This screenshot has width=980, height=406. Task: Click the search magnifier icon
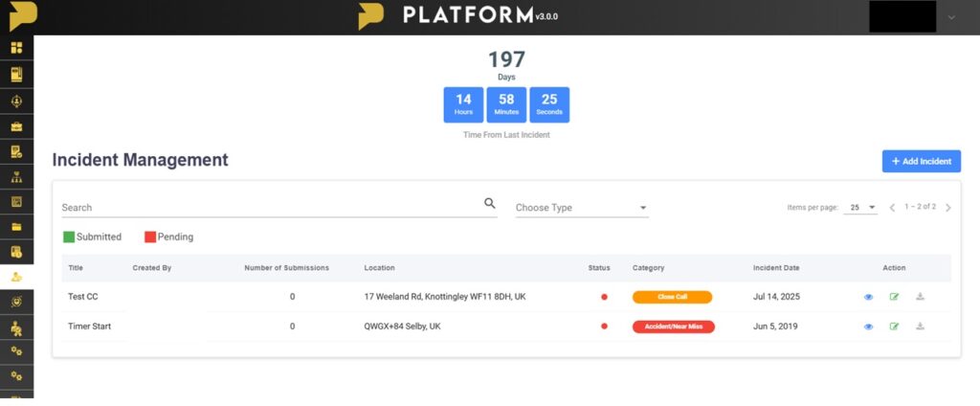pyautogui.click(x=490, y=204)
